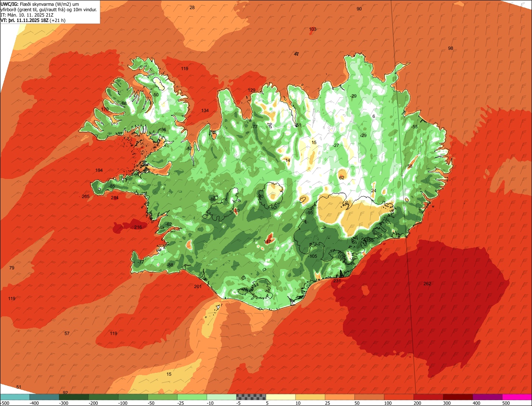Pick the -10 to -5 pale green legend swatch
Screen dimensions: 532x406
pos(221,397)
